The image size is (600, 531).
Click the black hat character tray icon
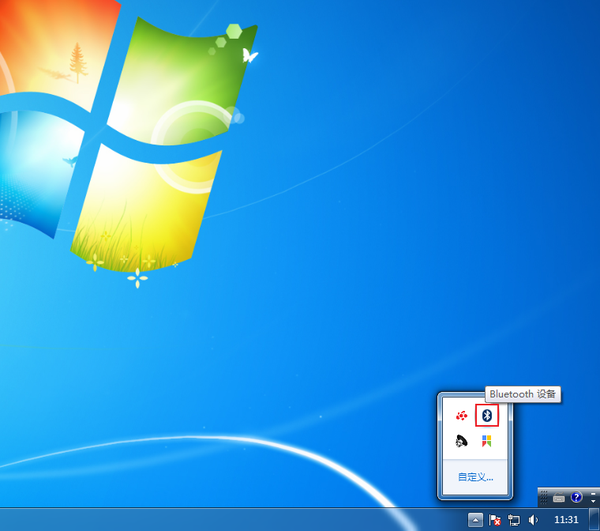461,441
